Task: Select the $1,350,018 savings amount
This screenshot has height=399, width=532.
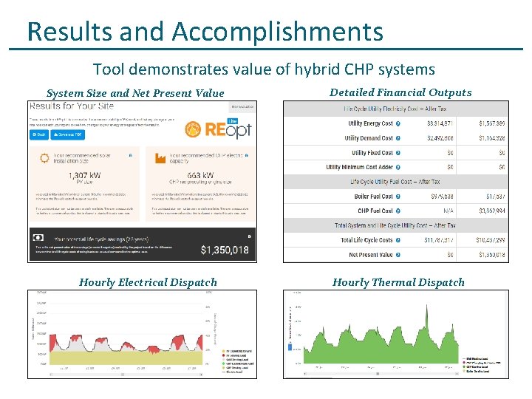Action: pyautogui.click(x=225, y=250)
